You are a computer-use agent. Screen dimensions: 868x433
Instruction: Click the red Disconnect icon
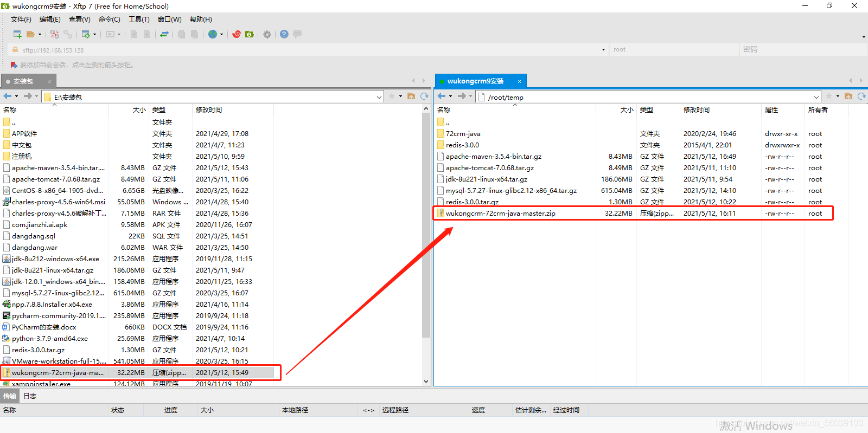pyautogui.click(x=55, y=34)
